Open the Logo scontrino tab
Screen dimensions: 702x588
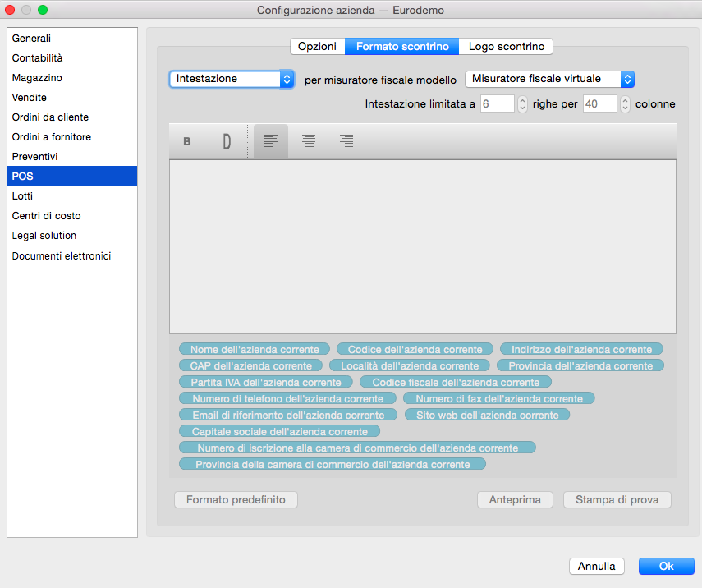(506, 47)
